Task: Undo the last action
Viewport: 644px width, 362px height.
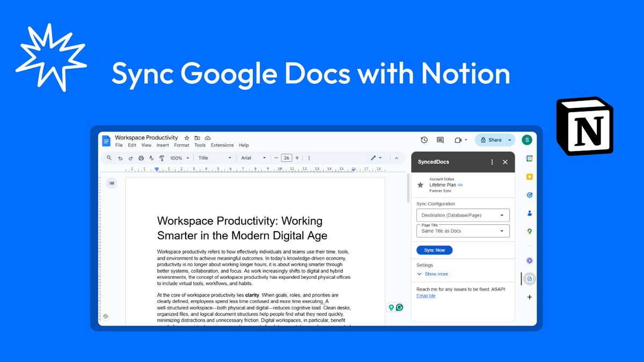Action: 120,158
